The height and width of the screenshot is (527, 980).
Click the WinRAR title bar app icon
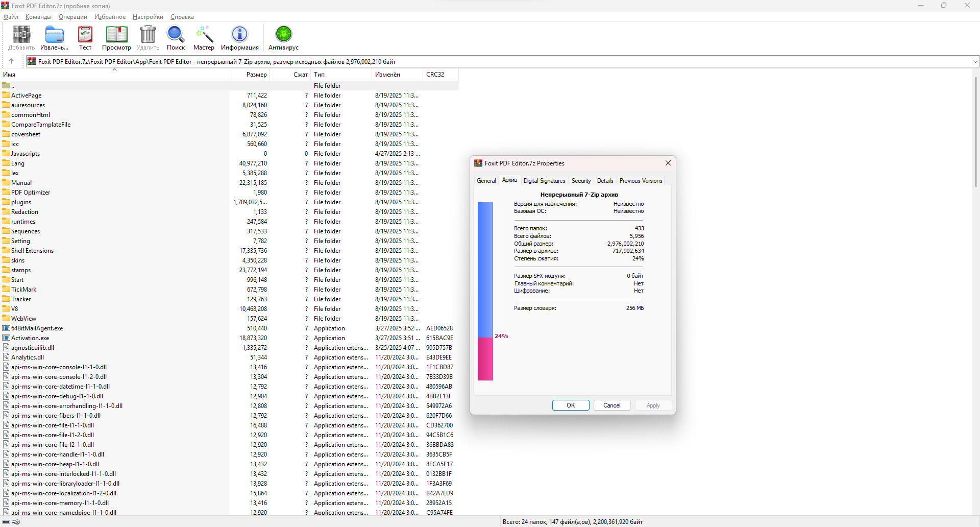tap(5, 6)
